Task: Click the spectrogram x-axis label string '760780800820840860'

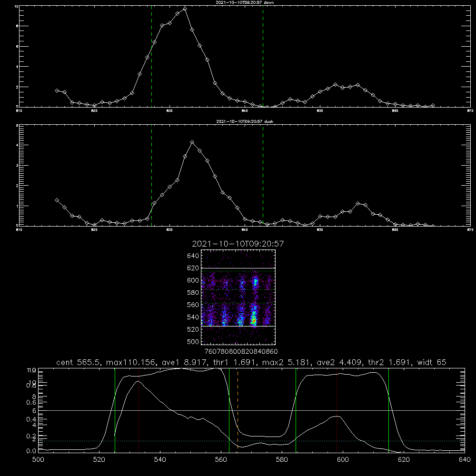Action: pyautogui.click(x=241, y=351)
